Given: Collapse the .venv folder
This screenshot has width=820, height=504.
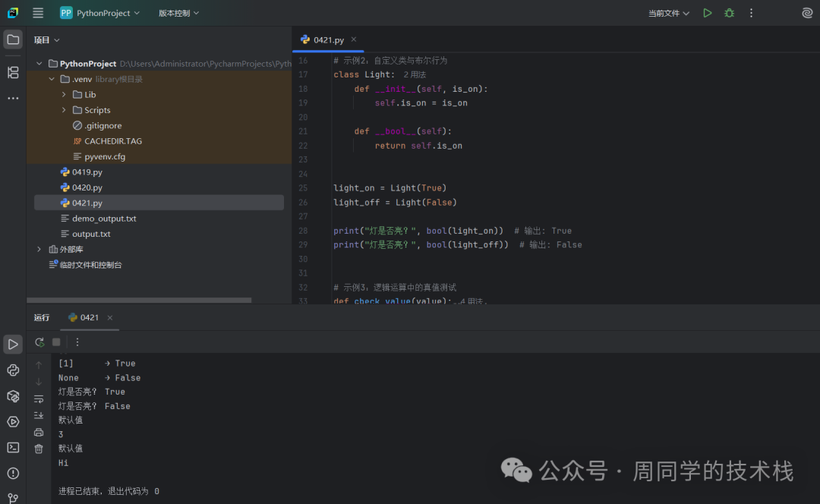Looking at the screenshot, I should (52, 79).
